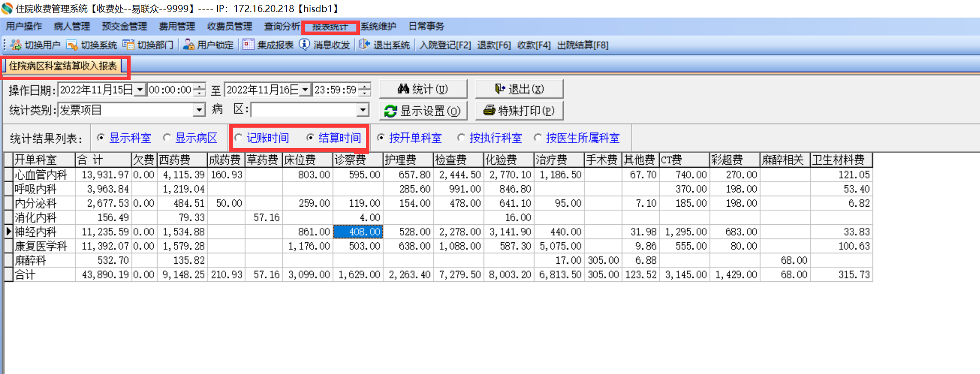Image resolution: width=980 pixels, height=374 pixels.
Task: Open the 日常事务 menu
Action: pos(426,27)
